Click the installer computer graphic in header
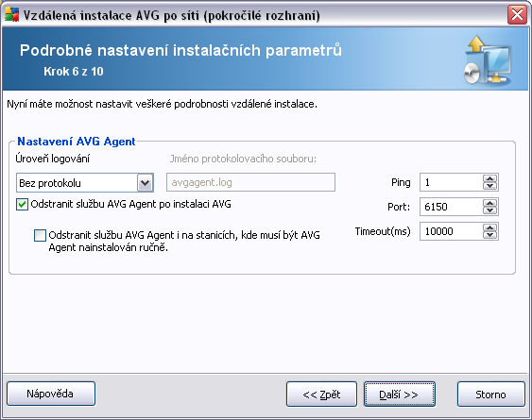532x420 pixels. click(488, 60)
